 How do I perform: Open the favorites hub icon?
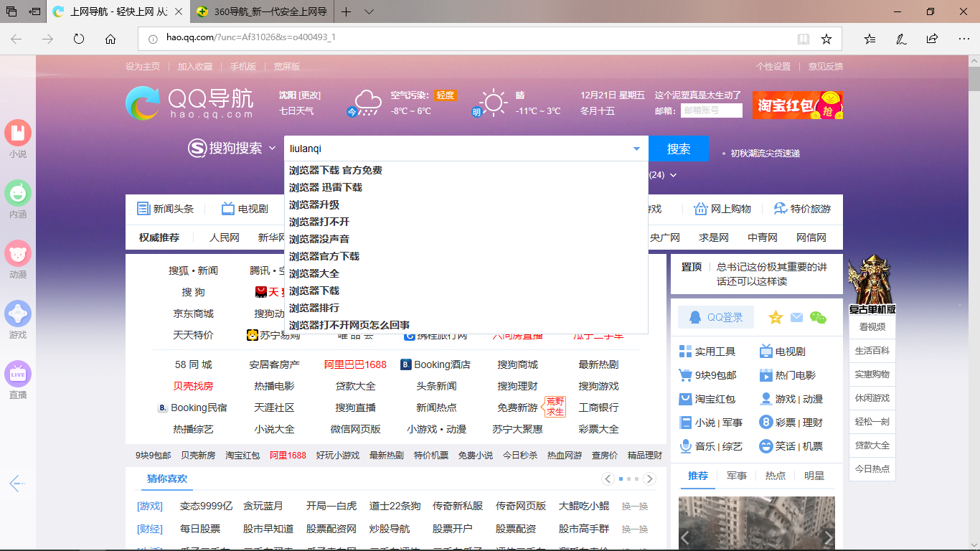tap(870, 39)
